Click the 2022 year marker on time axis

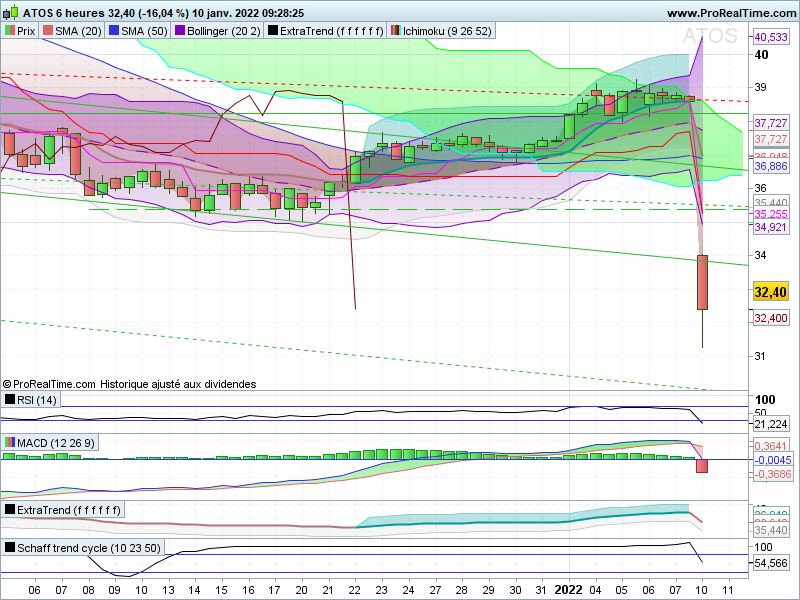[x=568, y=590]
